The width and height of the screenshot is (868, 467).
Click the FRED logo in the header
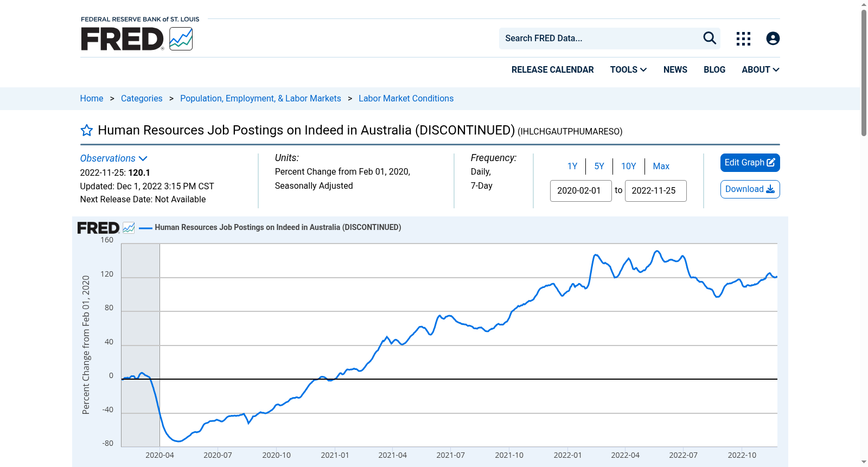click(137, 39)
